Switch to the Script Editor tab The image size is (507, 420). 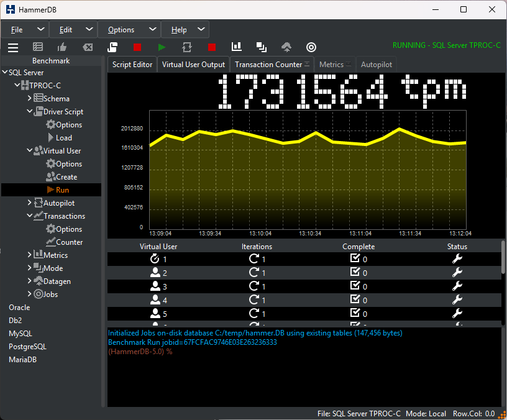tap(132, 65)
